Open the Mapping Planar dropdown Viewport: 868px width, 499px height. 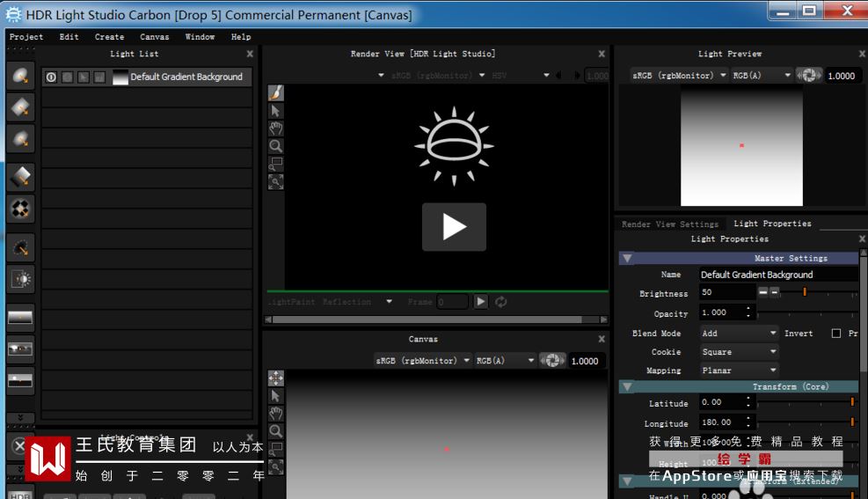coord(739,371)
